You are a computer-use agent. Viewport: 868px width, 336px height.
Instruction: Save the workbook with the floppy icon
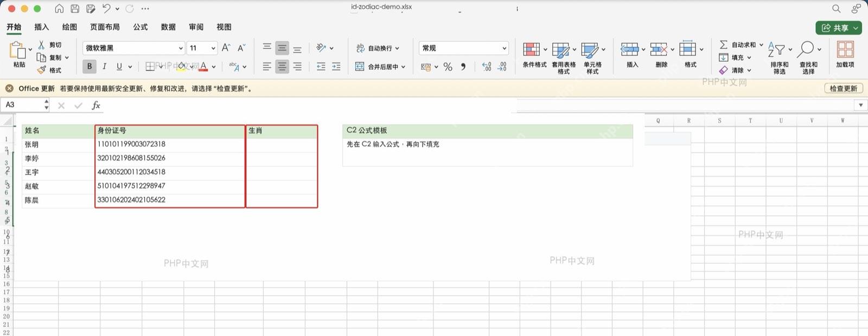point(75,9)
